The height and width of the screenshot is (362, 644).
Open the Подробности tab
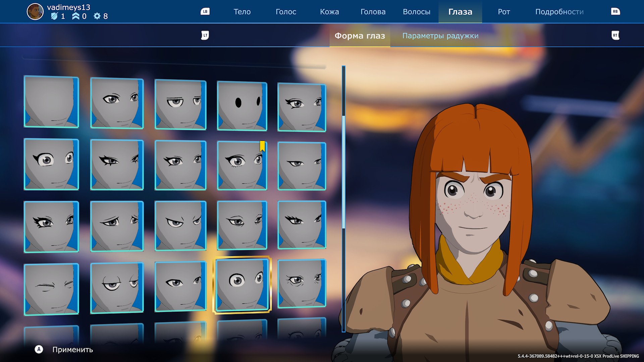(559, 12)
